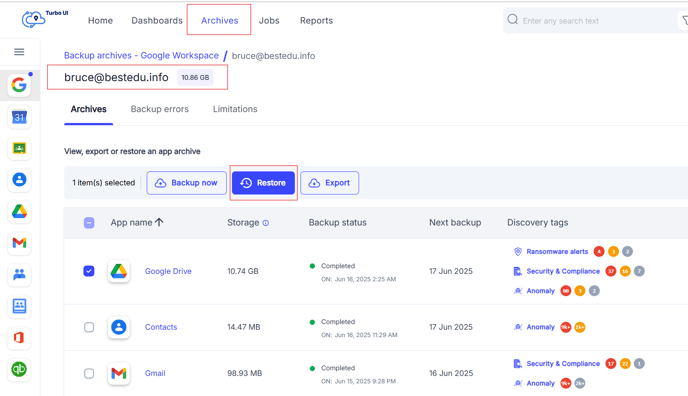Click Google Drive row app icon
The height and width of the screenshot is (396, 688).
point(118,271)
